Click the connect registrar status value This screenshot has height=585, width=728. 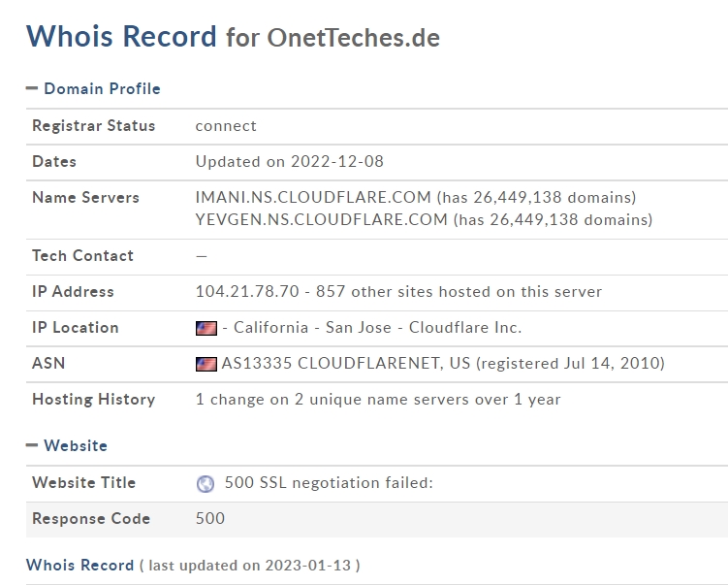click(x=226, y=125)
